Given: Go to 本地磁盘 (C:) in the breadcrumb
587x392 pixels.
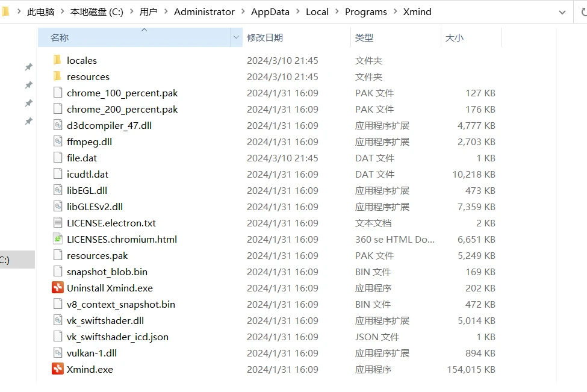Looking at the screenshot, I should coord(96,12).
